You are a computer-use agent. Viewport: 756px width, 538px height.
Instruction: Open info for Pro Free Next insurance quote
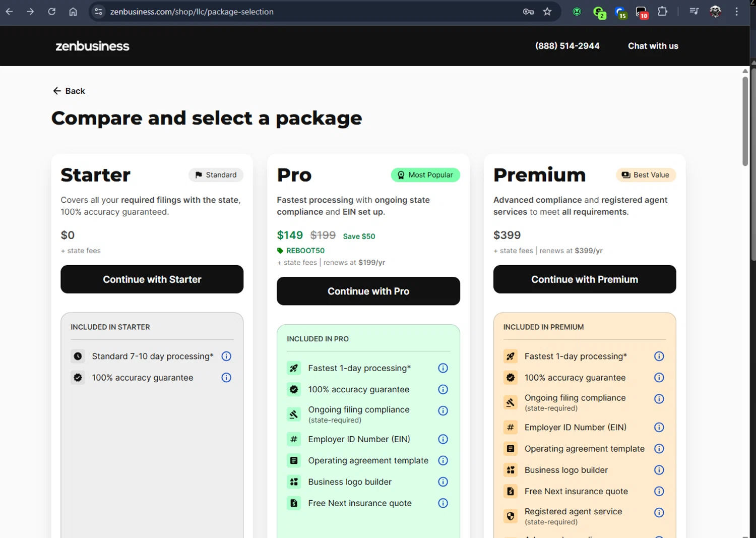tap(443, 503)
